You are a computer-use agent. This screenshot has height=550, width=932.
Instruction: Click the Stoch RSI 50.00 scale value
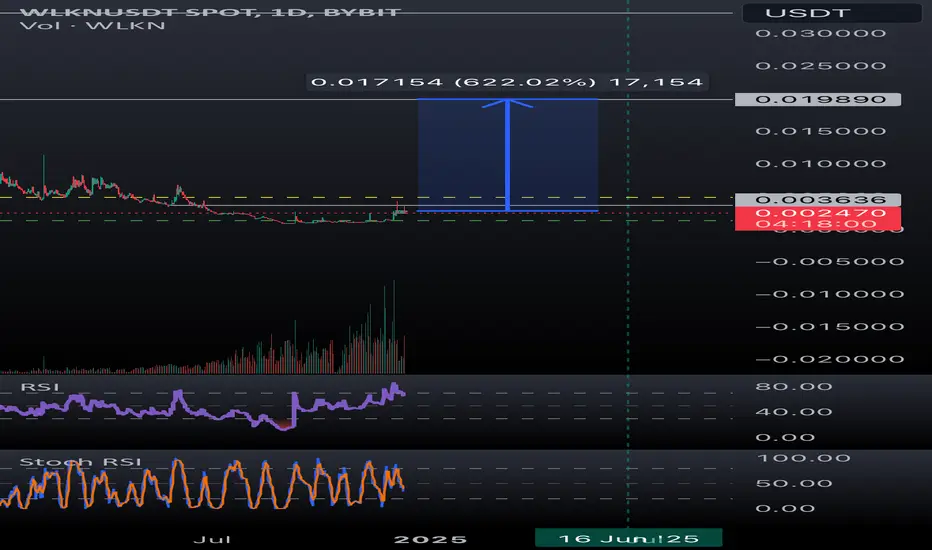point(794,483)
